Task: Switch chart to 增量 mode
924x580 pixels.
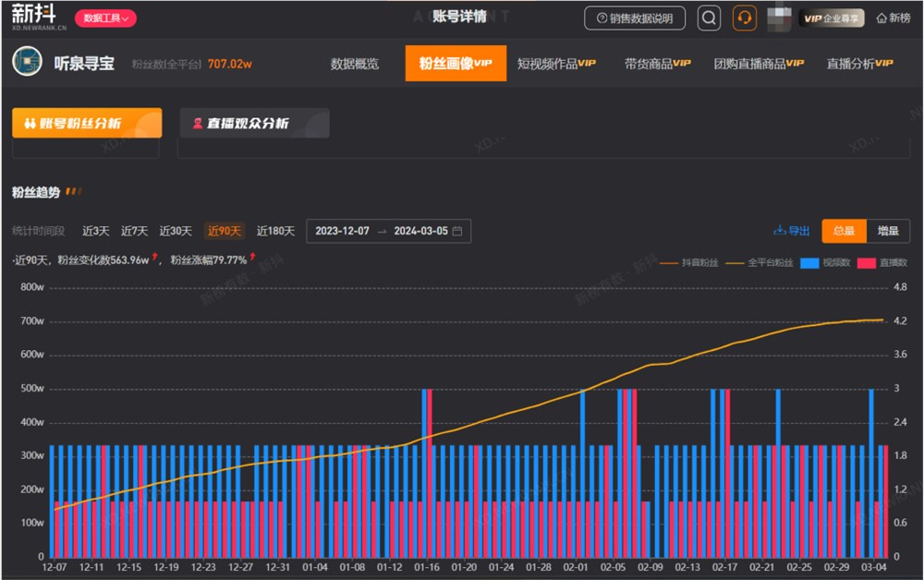Action: tap(888, 231)
